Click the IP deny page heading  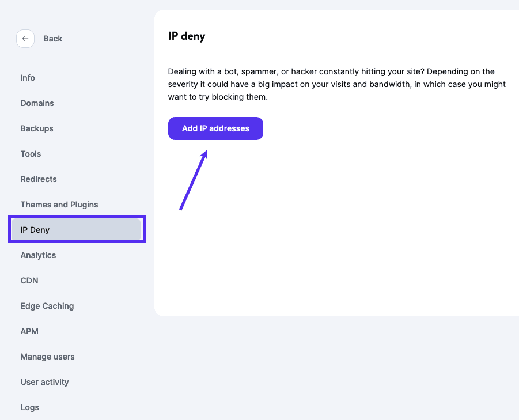coord(187,36)
